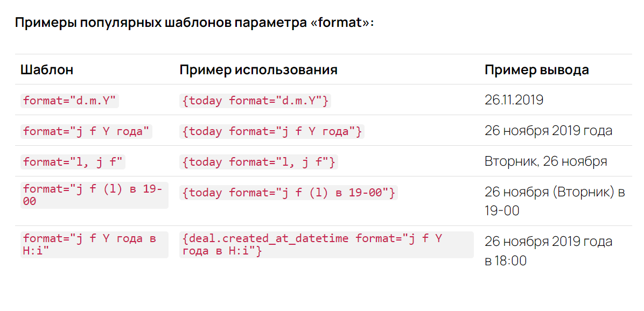644x311 pixels.
Task: Click the «Пример использования» column header
Action: coord(258,69)
